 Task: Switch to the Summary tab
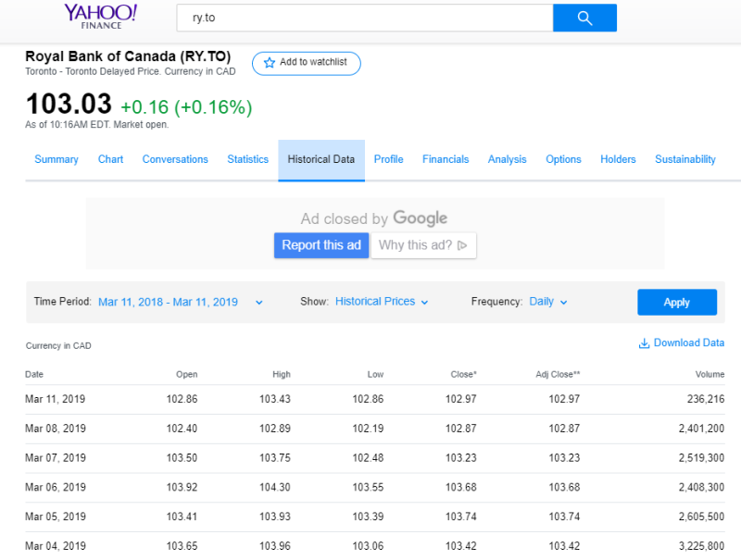point(57,159)
